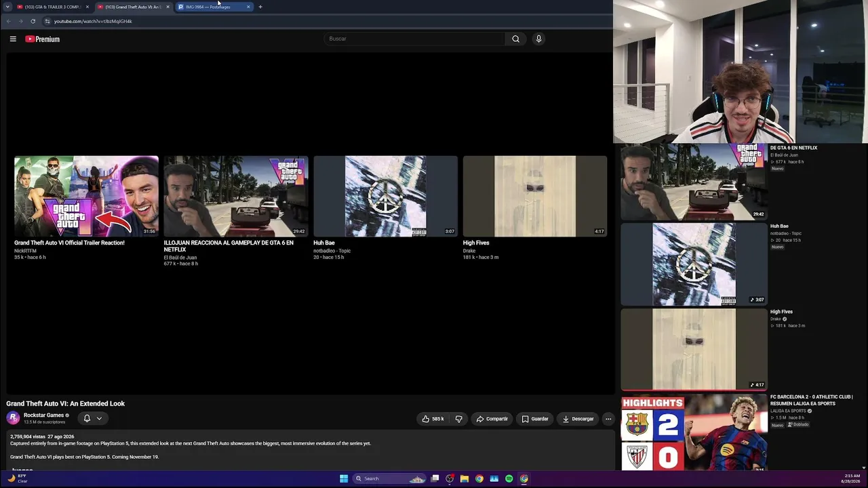Open the El Baúl de Juan channel link in the end screen

coord(180,258)
